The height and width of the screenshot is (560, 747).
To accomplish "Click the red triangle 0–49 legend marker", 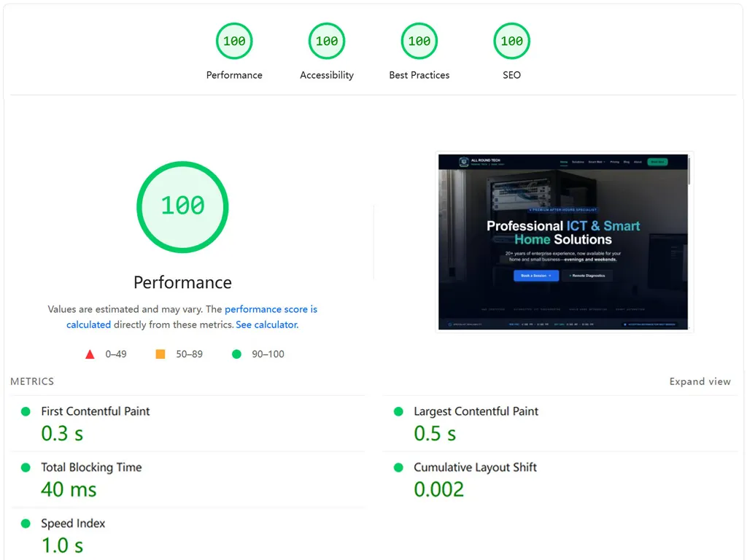I will (90, 354).
